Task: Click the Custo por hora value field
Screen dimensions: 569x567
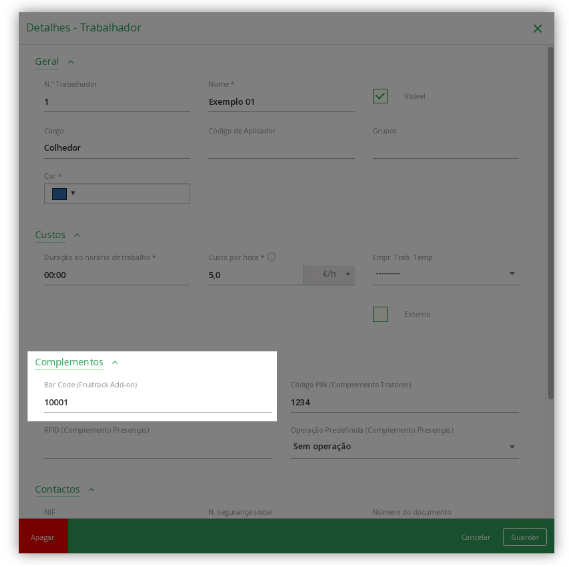Action: tap(255, 276)
